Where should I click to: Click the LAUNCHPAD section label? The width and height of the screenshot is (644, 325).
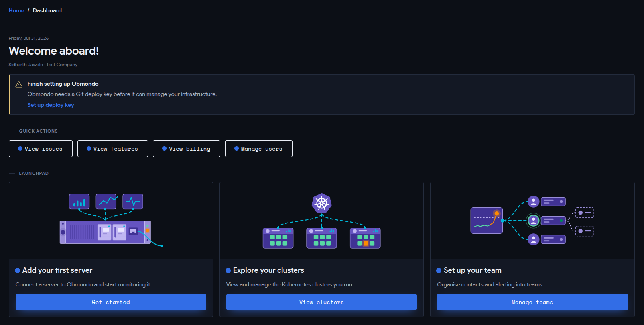point(34,173)
